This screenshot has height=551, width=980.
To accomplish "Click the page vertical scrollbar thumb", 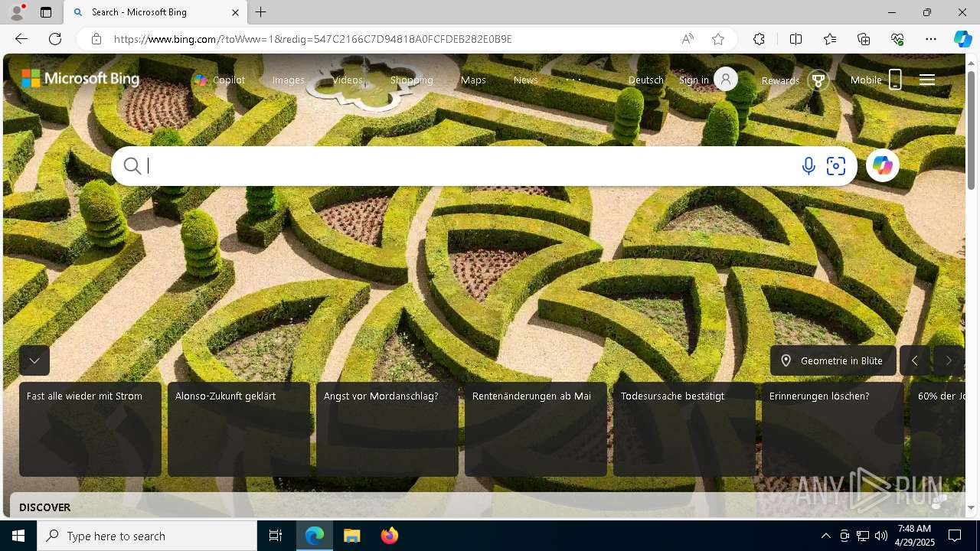I will click(971, 129).
